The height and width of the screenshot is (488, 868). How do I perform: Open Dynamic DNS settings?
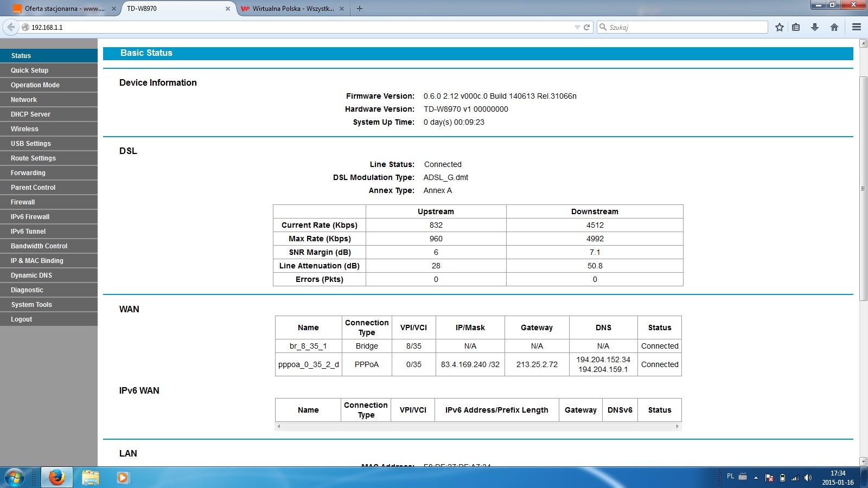49,275
